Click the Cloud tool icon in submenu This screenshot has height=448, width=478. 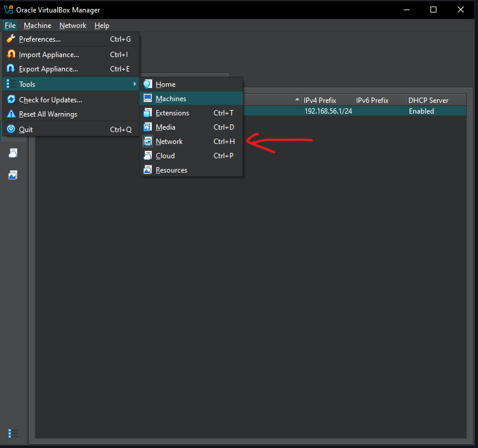pyautogui.click(x=148, y=155)
